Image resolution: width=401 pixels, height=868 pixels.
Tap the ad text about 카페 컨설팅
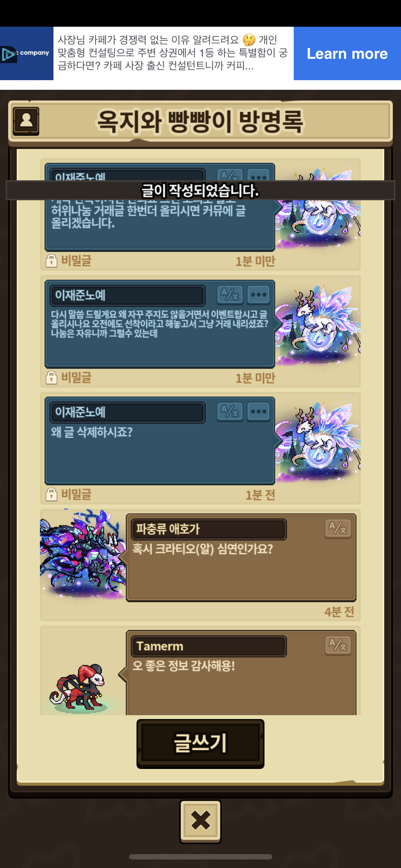pyautogui.click(x=173, y=53)
